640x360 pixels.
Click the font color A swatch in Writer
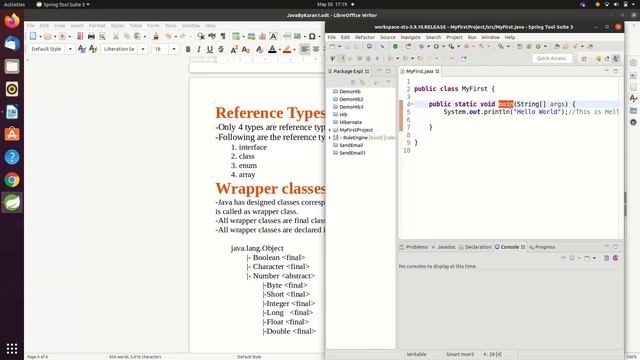[272, 49]
